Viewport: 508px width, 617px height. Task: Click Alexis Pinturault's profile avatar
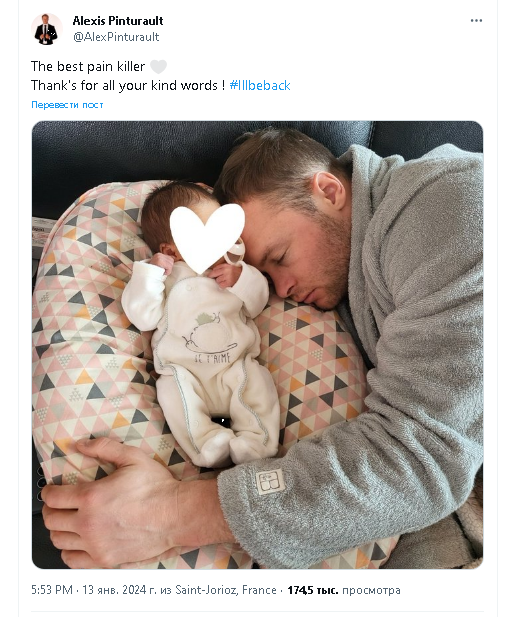click(x=47, y=29)
